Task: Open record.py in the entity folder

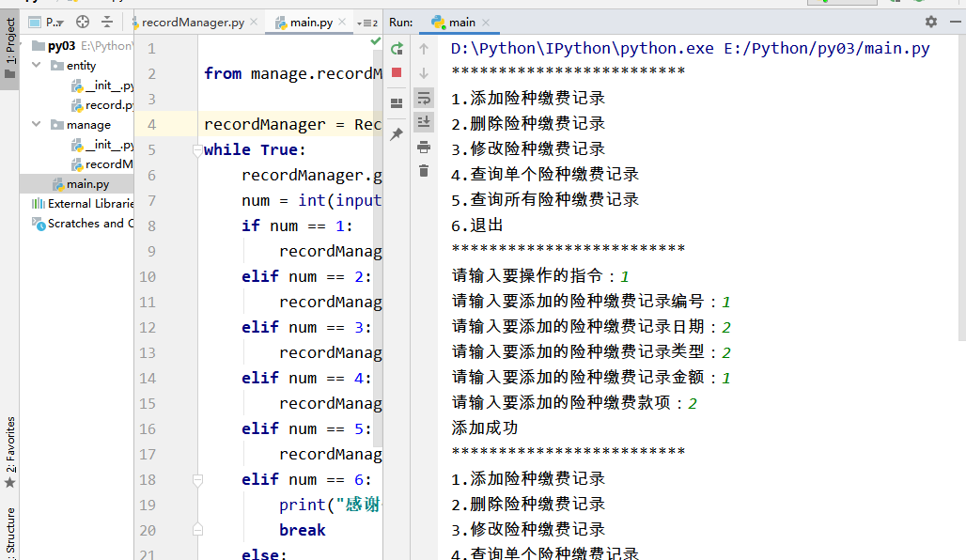Action: tap(102, 104)
